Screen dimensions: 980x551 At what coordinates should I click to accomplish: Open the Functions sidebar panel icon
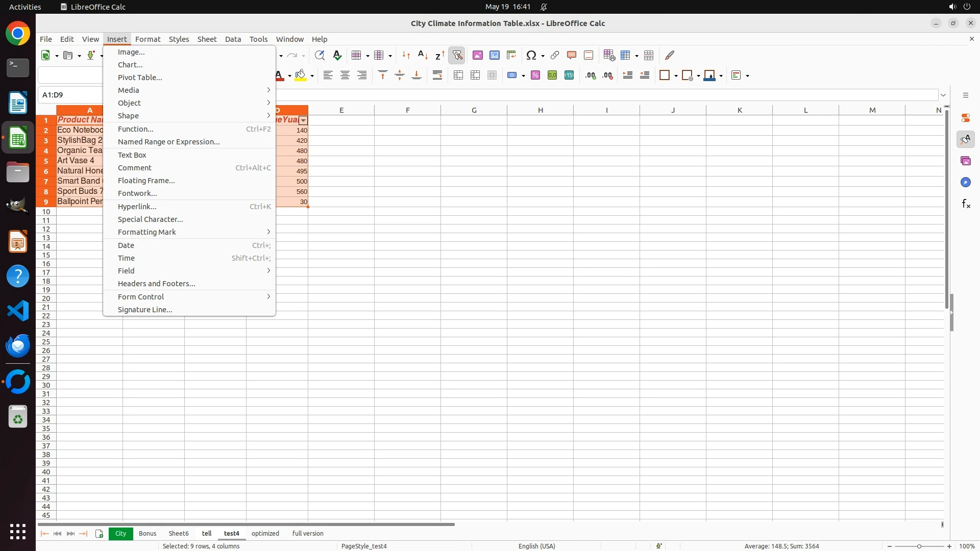966,204
